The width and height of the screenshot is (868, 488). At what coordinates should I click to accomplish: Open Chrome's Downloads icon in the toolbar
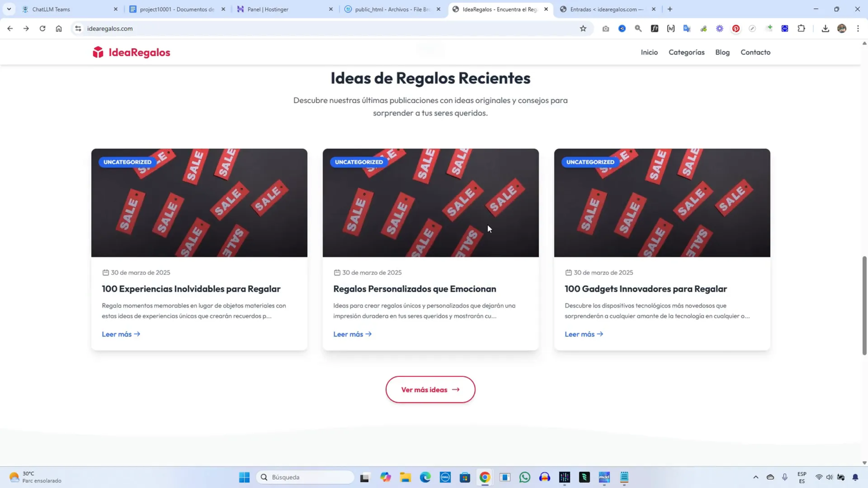825,29
